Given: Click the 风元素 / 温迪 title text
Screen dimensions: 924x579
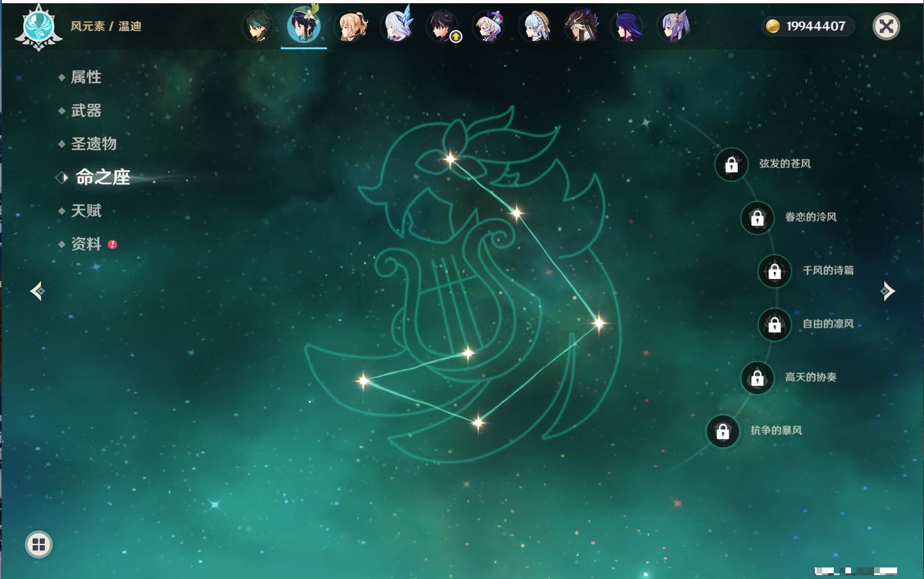Looking at the screenshot, I should coord(106,26).
